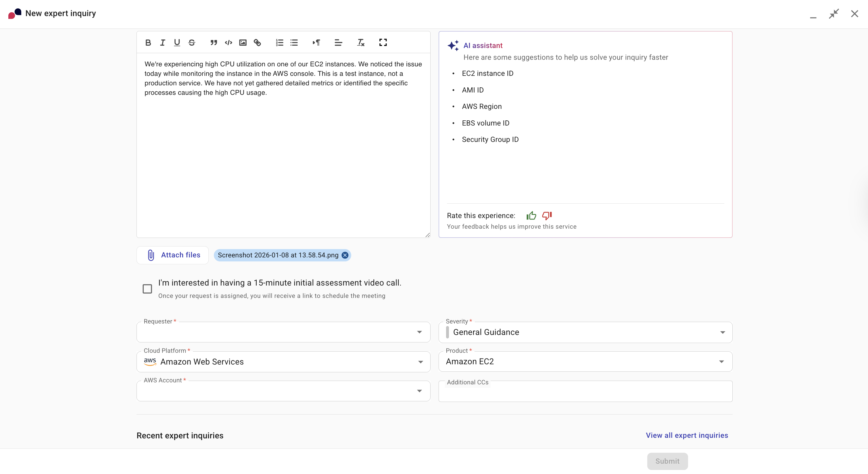Expand editor to fullscreen
868x474 pixels.
[383, 43]
